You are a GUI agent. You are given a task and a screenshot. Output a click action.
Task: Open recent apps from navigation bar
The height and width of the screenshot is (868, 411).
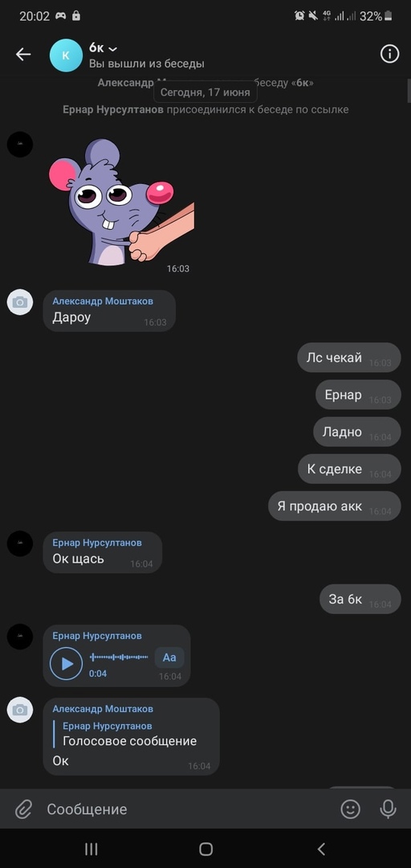tap(92, 849)
